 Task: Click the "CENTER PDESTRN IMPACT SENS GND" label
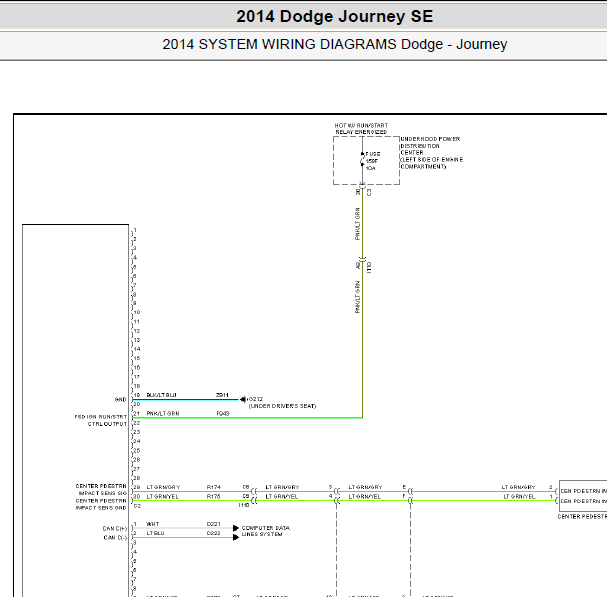tap(101, 504)
